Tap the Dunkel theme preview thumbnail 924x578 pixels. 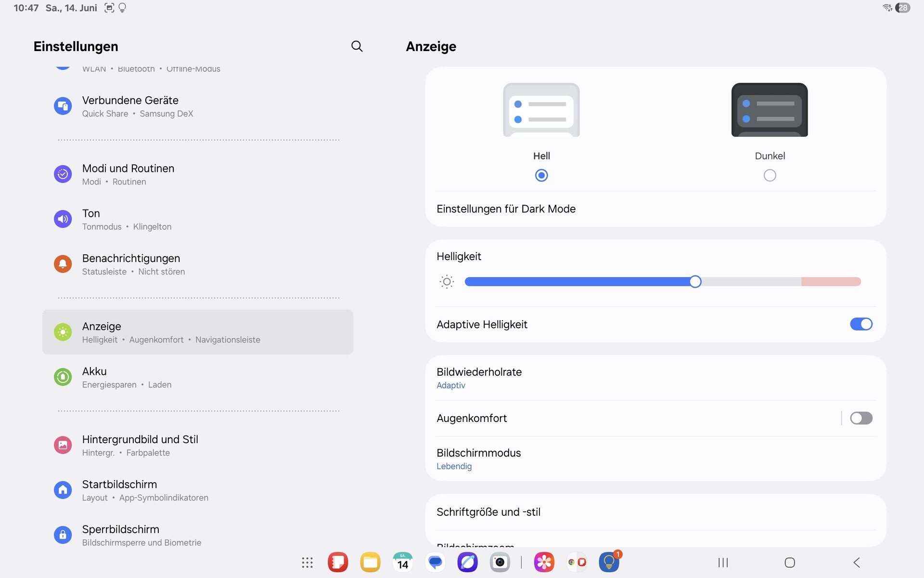tap(769, 110)
